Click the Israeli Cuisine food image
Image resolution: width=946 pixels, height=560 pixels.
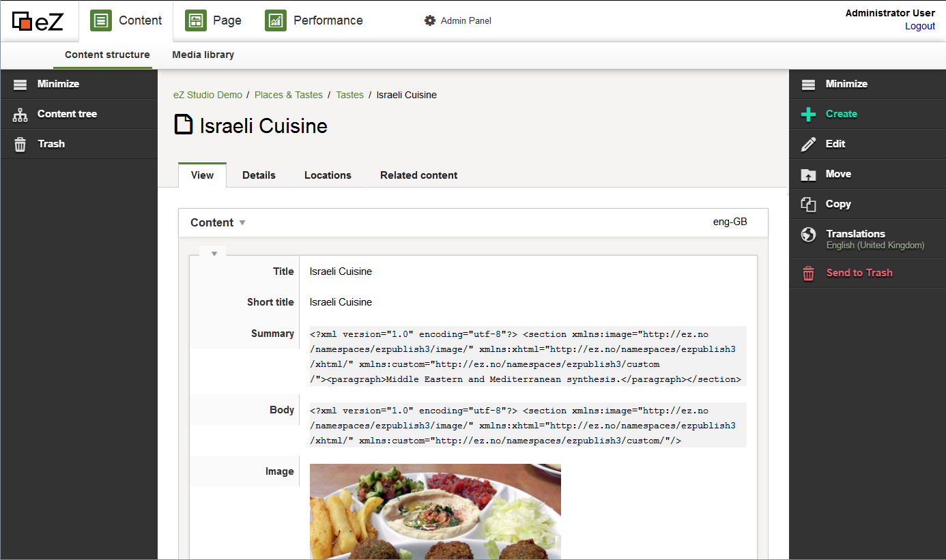click(x=435, y=512)
